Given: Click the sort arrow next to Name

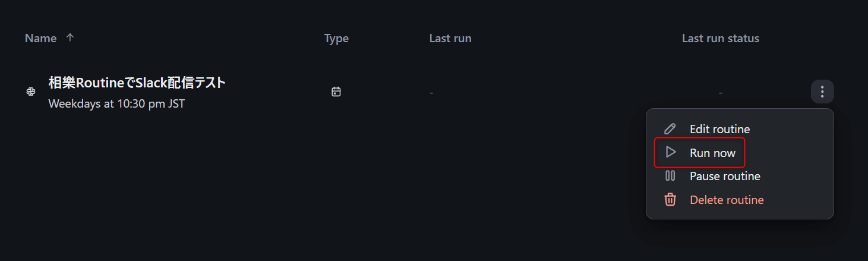Looking at the screenshot, I should pyautogui.click(x=70, y=37).
